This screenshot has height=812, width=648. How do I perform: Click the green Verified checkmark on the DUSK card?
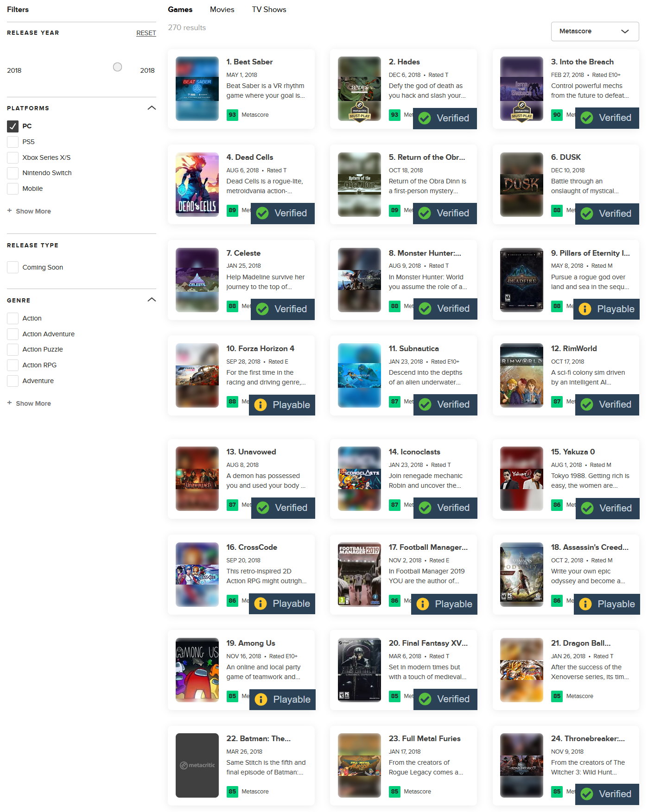(x=587, y=214)
